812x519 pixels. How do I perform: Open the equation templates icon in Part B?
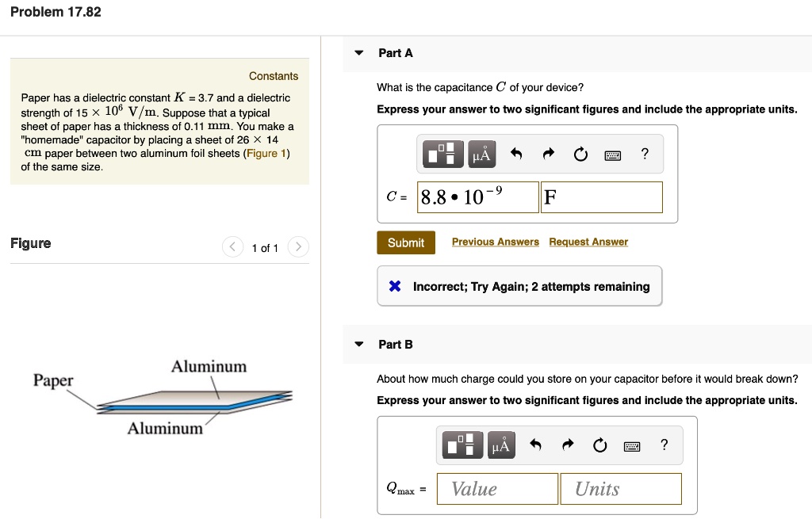pyautogui.click(x=462, y=445)
